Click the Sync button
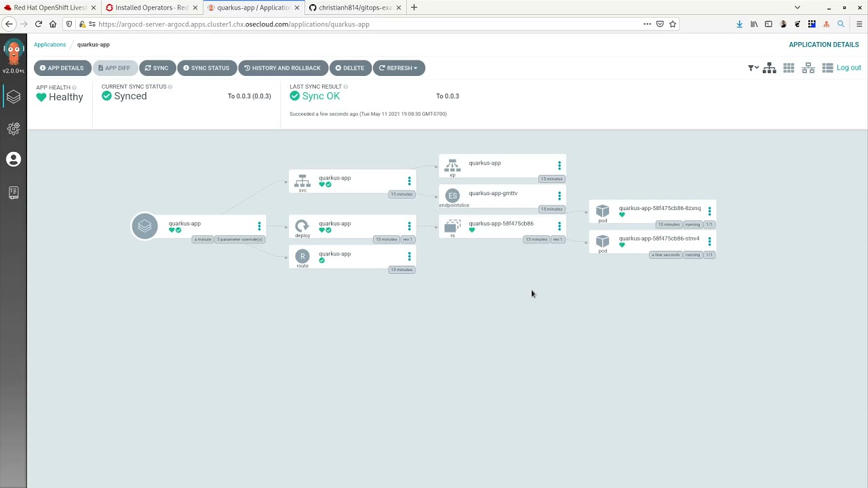Image resolution: width=868 pixels, height=488 pixels. (157, 68)
